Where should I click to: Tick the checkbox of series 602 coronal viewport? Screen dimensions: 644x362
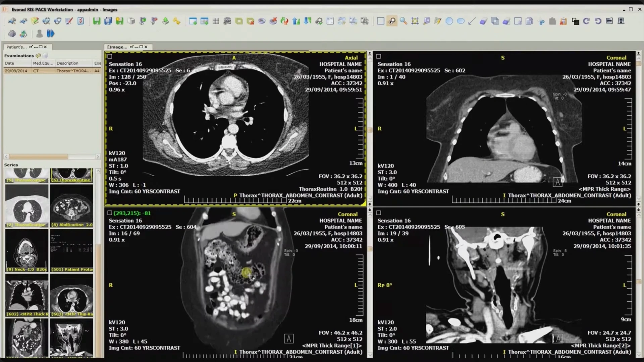(x=379, y=56)
